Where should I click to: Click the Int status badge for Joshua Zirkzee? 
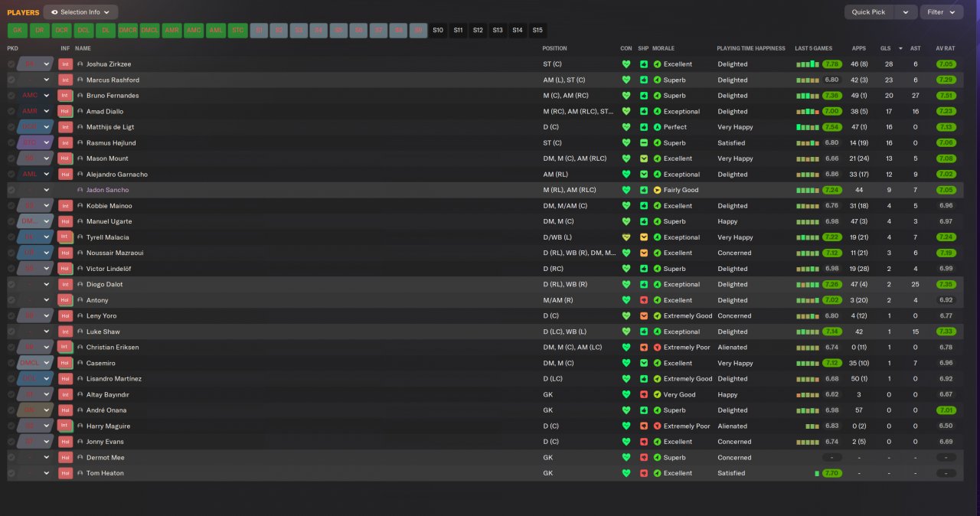tap(65, 64)
